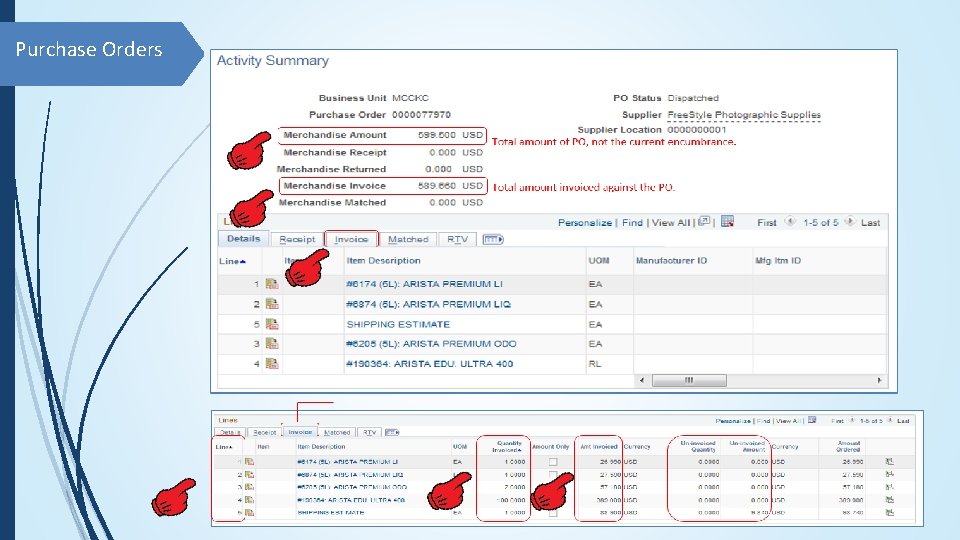Screen dimensions: 960x540
Task: Open #6174 (5L): ARISTA PREMIUM LI link
Action: (424, 284)
